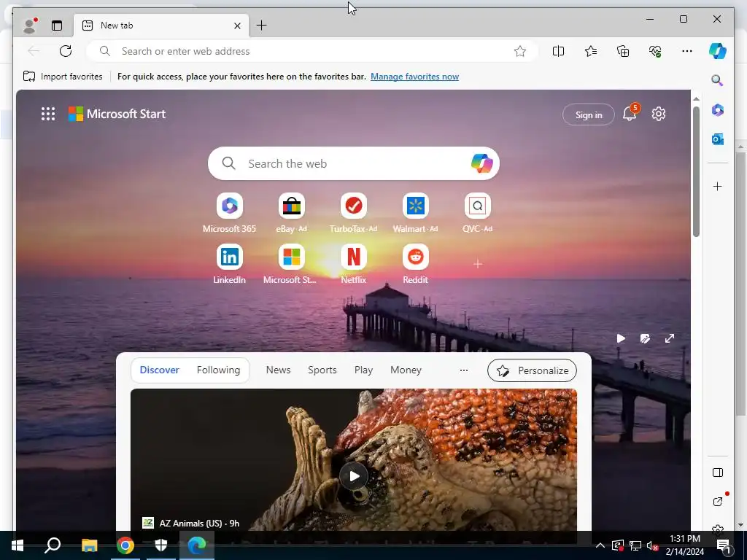Click the Personalize button
Screen dimensions: 747x560
pos(532,370)
